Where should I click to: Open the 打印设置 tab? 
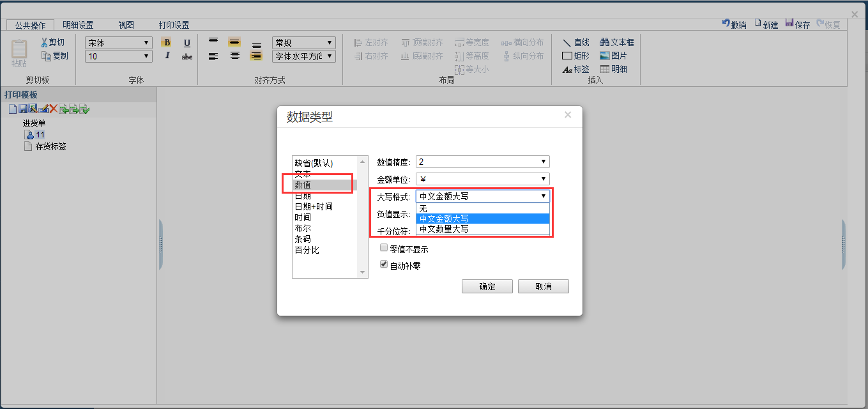click(174, 25)
